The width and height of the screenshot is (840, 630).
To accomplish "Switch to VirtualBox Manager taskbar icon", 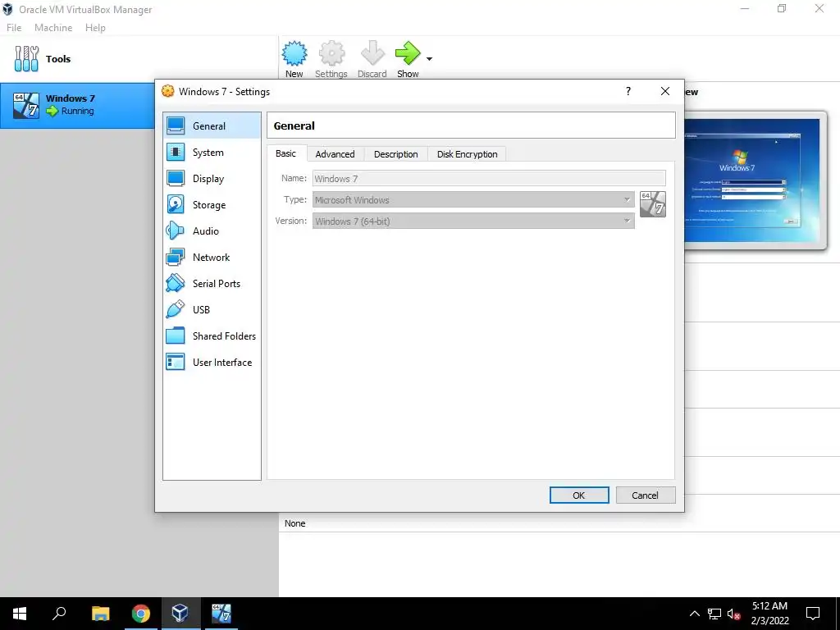I will click(x=180, y=614).
